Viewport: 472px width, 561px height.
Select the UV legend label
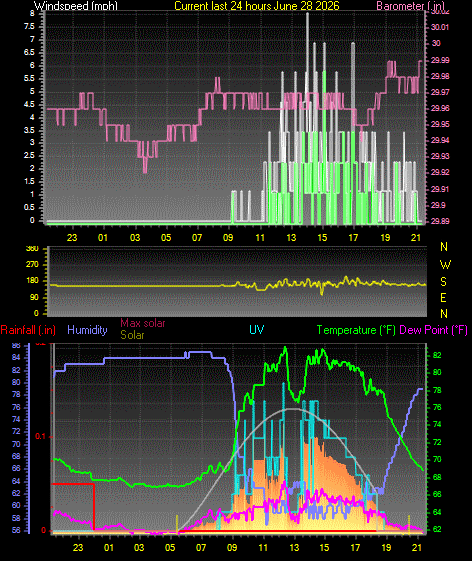257,330
